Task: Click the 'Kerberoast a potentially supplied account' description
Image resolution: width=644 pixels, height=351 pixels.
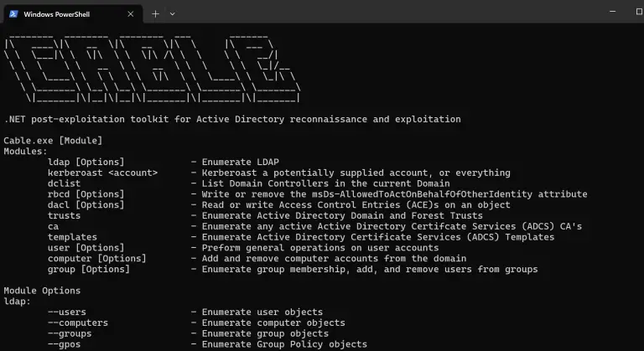Action: [x=356, y=173]
